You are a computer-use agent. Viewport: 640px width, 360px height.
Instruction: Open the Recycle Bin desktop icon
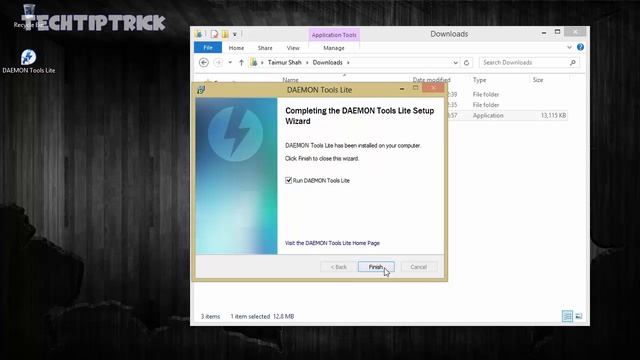pyautogui.click(x=29, y=16)
